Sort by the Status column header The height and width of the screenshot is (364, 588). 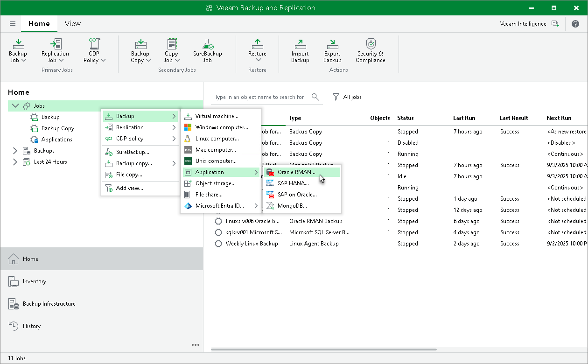click(406, 118)
